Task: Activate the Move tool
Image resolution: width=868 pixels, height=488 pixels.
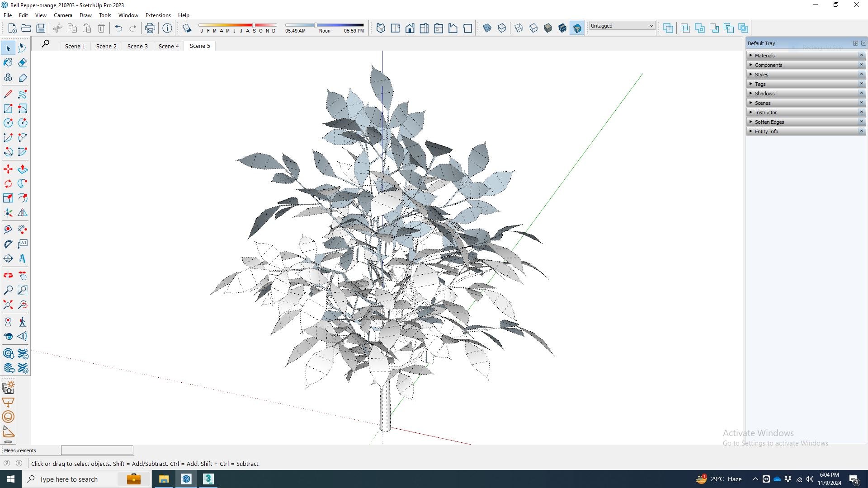Action: pos(8,169)
